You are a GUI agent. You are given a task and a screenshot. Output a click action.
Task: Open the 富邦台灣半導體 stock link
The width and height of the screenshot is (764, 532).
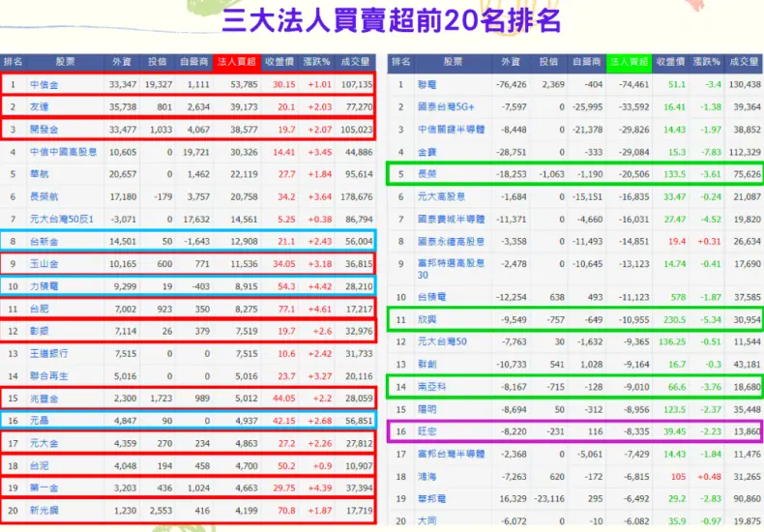[x=452, y=454]
